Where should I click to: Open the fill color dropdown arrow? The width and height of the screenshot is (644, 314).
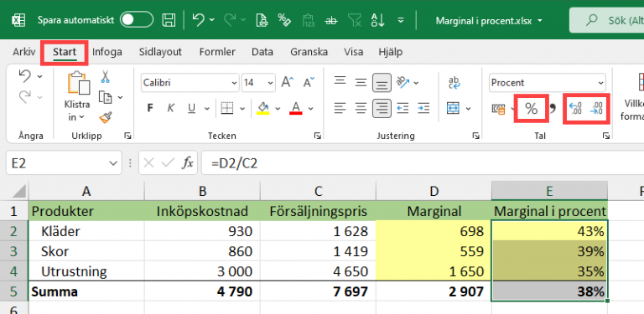[x=278, y=109]
